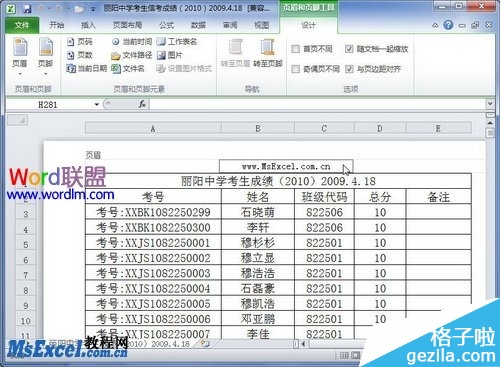This screenshot has width=500, height=367.
Task: Switch to Page Layout view in status bar
Action: click(x=355, y=356)
